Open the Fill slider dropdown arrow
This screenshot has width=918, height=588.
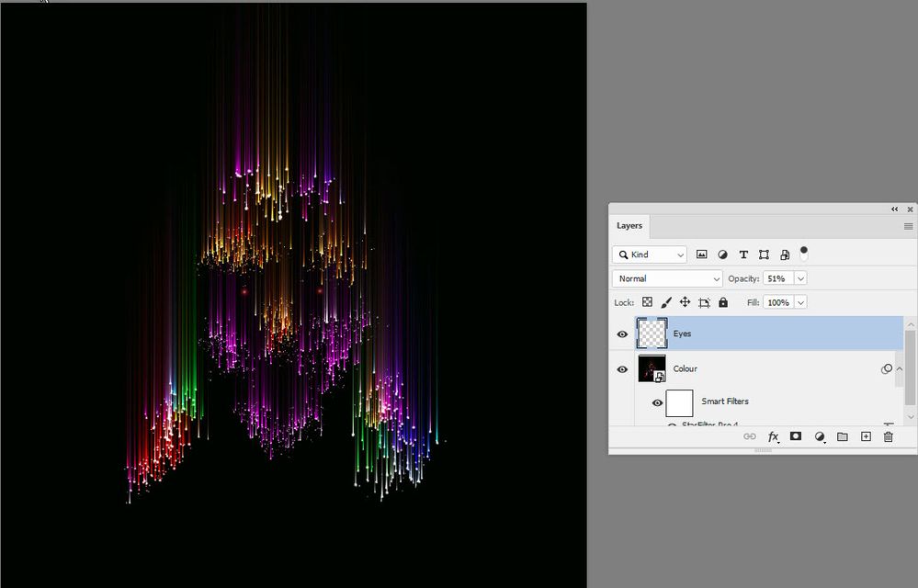801,302
